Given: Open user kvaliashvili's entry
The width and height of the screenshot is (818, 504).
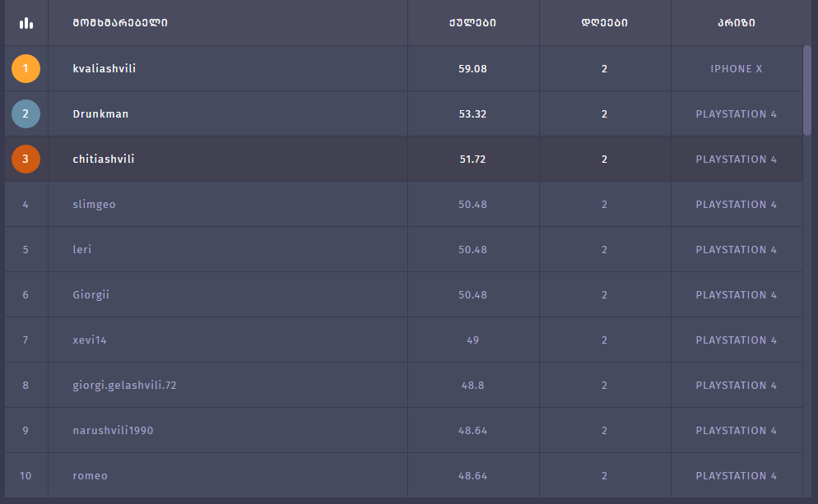Looking at the screenshot, I should 105,68.
